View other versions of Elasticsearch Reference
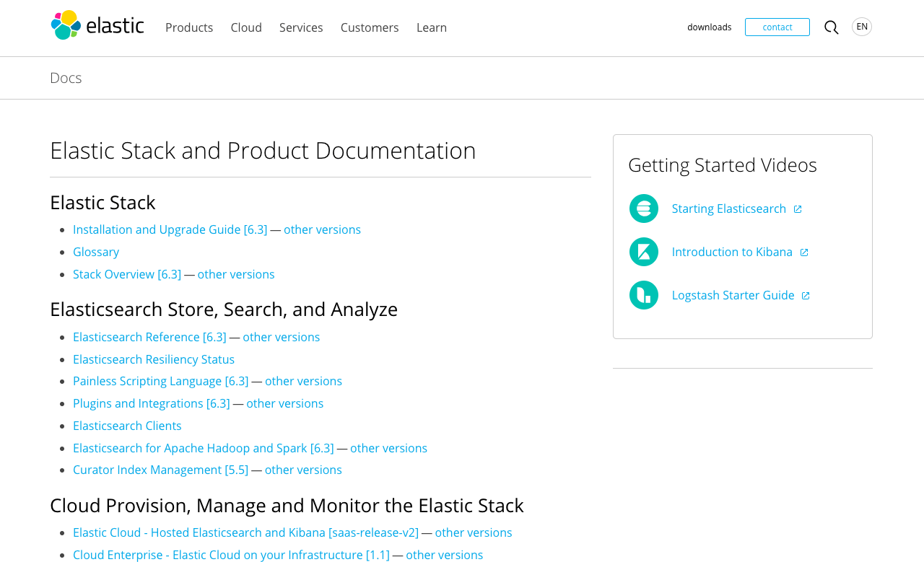Viewport: 924px width, 562px height. [282, 337]
